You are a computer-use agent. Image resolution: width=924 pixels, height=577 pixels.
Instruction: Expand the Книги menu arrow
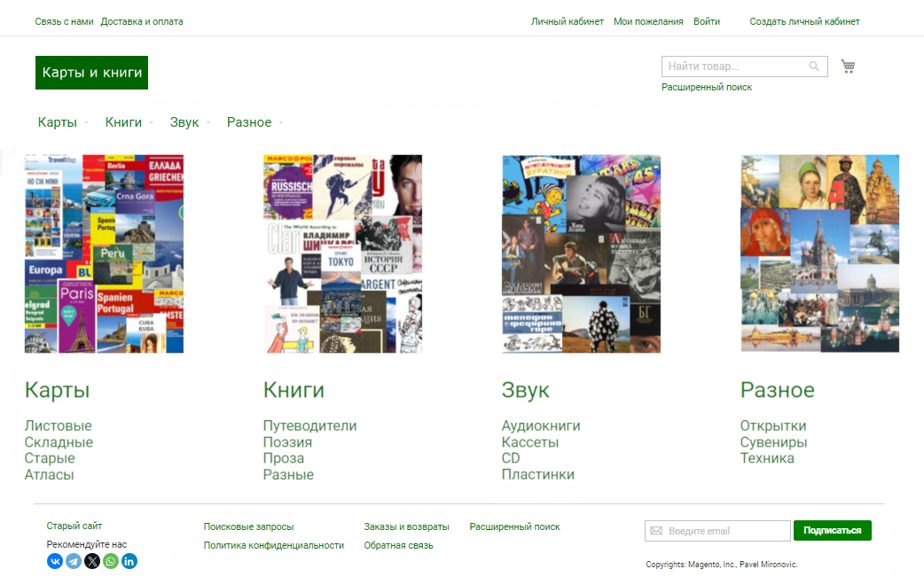(152, 122)
